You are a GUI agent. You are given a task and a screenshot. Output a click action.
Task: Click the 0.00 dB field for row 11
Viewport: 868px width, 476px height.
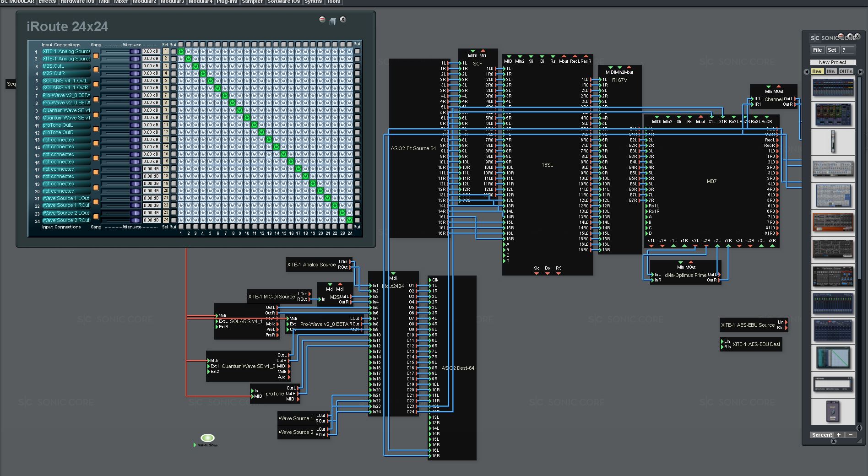click(x=151, y=124)
